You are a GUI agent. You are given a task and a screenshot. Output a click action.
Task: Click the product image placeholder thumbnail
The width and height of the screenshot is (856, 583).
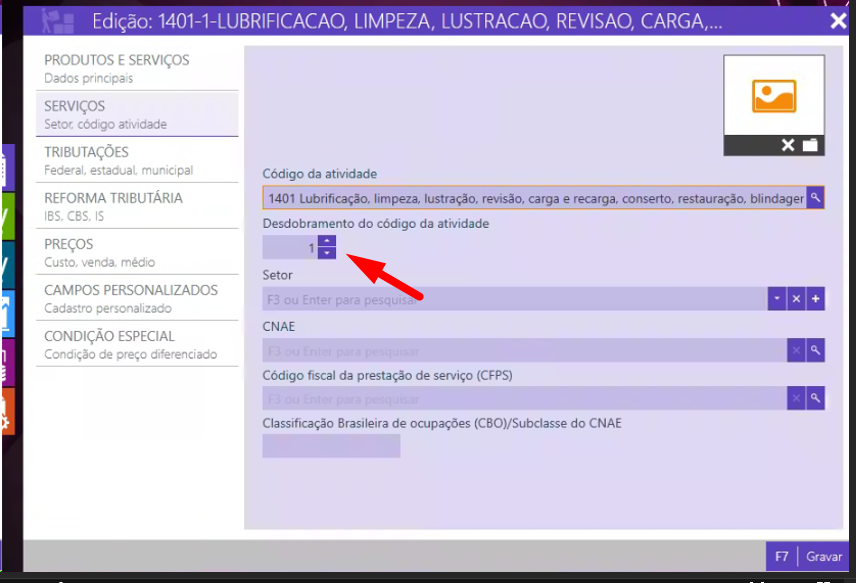click(774, 96)
